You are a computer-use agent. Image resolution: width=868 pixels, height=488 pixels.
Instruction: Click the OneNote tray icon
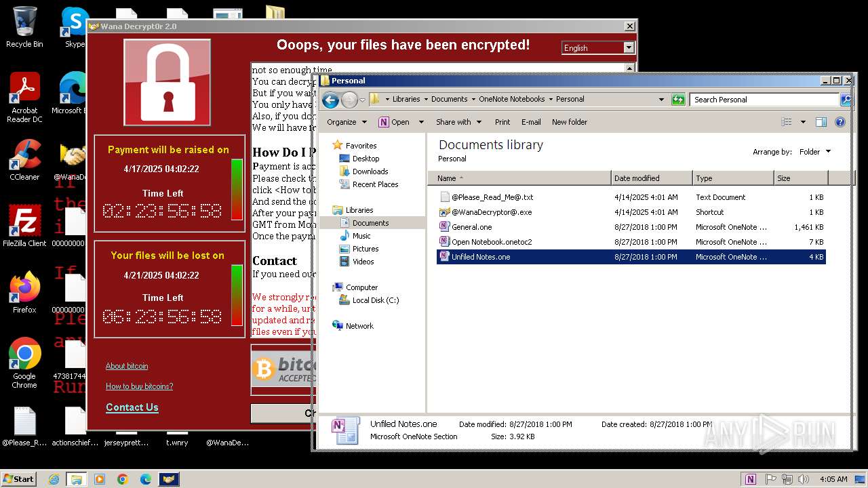(750, 479)
